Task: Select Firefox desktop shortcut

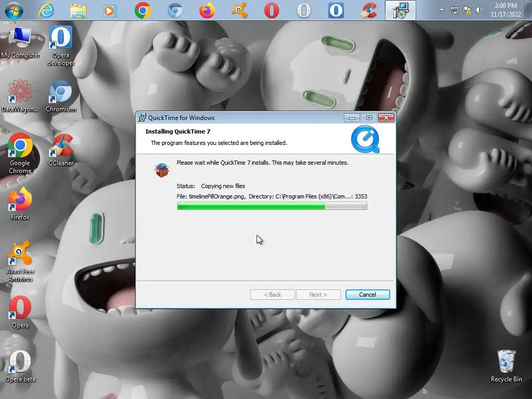Action: 20,204
